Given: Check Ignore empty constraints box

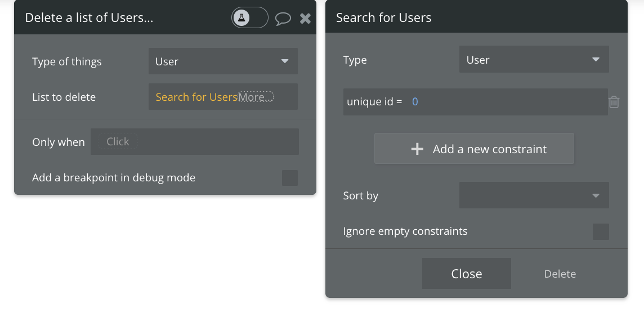Looking at the screenshot, I should (x=601, y=231).
